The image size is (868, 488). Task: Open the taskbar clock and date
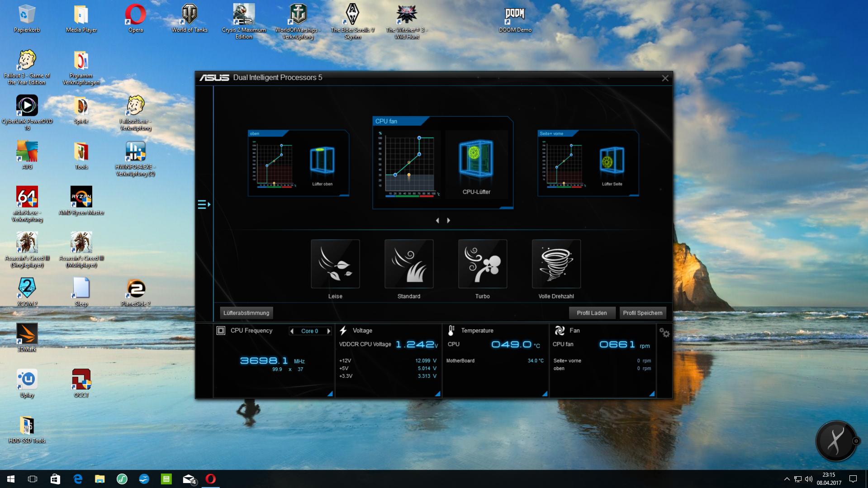tap(829, 479)
